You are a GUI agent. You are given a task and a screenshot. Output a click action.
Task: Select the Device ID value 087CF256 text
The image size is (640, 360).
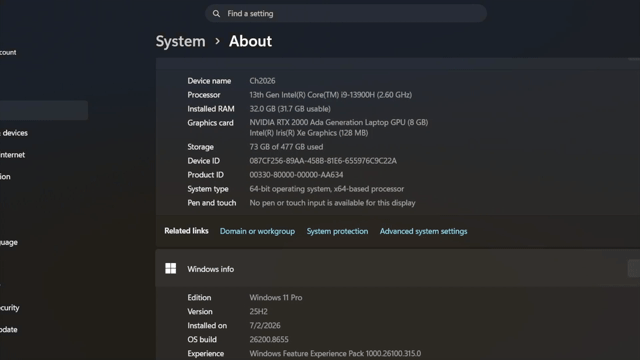tap(323, 161)
